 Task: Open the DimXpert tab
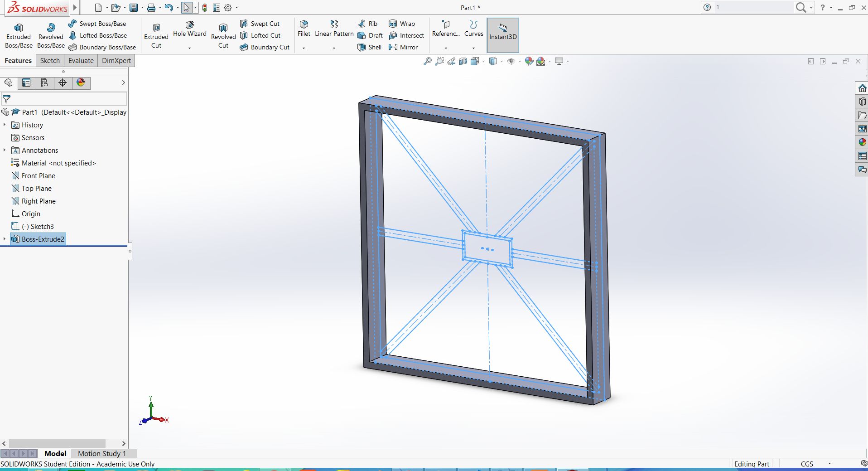click(x=116, y=61)
